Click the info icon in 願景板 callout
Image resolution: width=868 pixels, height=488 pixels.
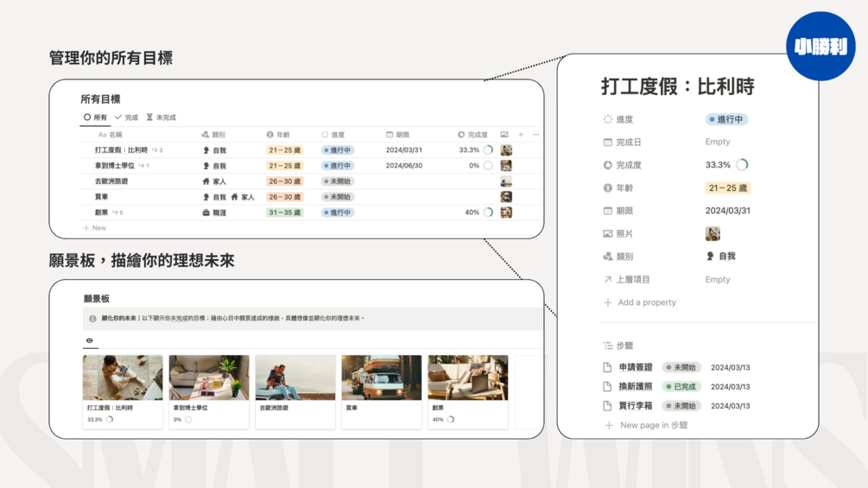click(92, 319)
